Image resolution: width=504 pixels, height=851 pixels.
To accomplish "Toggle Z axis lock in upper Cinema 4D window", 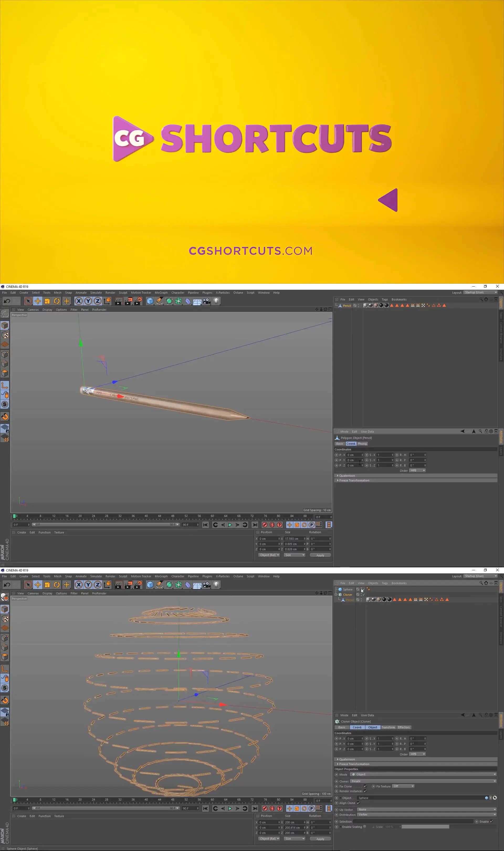I will pos(97,301).
